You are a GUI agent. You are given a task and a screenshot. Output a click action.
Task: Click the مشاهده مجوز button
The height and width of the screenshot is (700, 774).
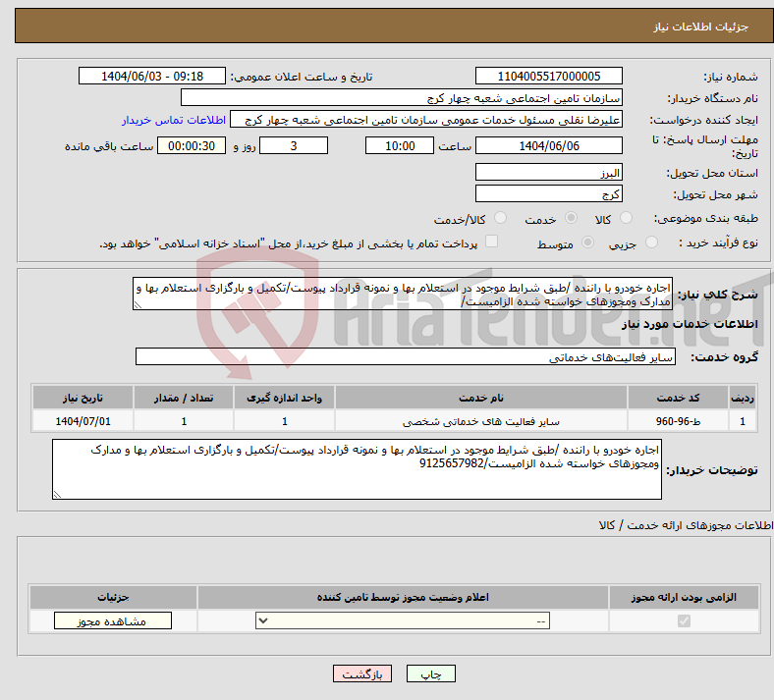(113, 621)
